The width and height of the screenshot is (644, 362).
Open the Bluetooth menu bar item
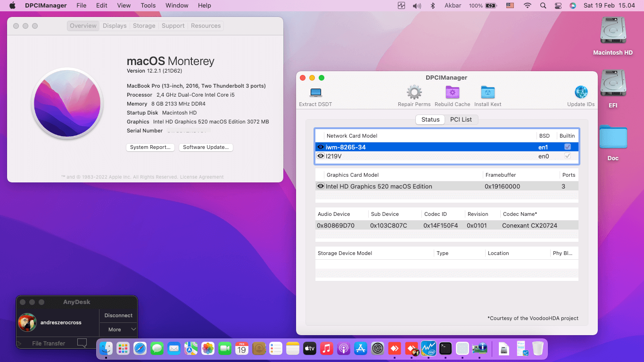(433, 6)
